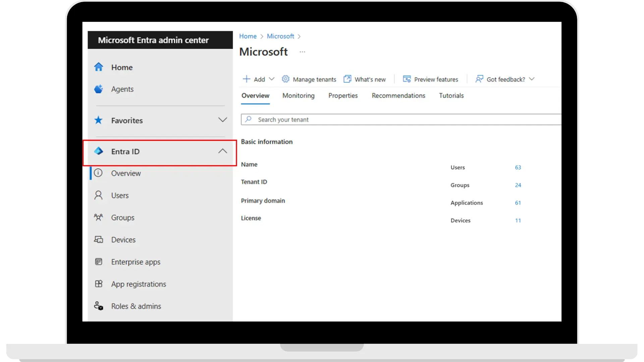Open the Users count 63 link
The width and height of the screenshot is (644, 362).
[x=518, y=167]
